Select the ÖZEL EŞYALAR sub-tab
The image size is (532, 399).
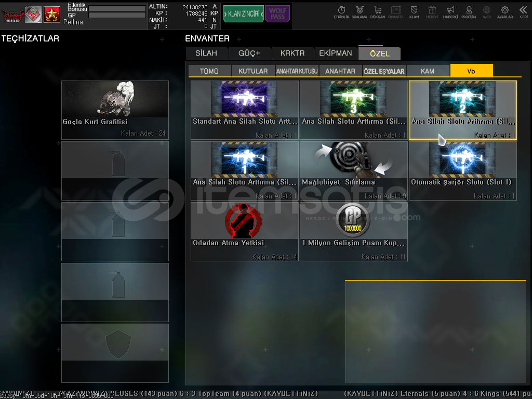pyautogui.click(x=384, y=71)
